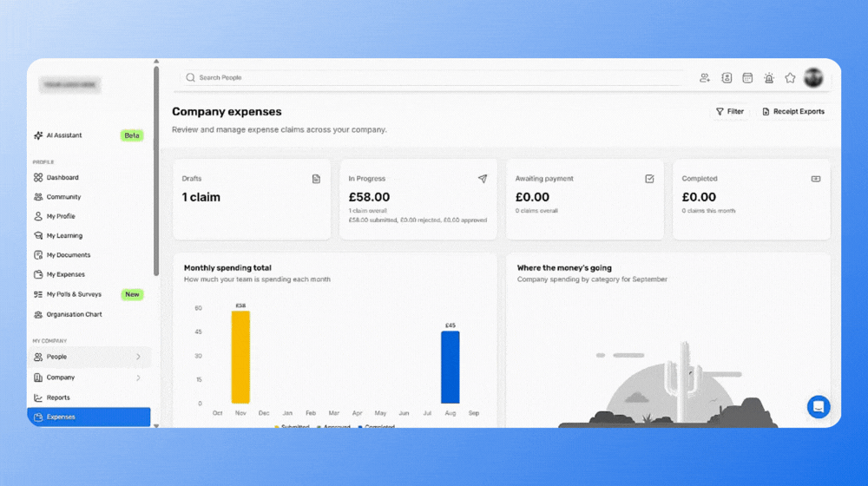The height and width of the screenshot is (486, 868).
Task: Click the AI Assistant sparkle icon
Action: pos(38,135)
